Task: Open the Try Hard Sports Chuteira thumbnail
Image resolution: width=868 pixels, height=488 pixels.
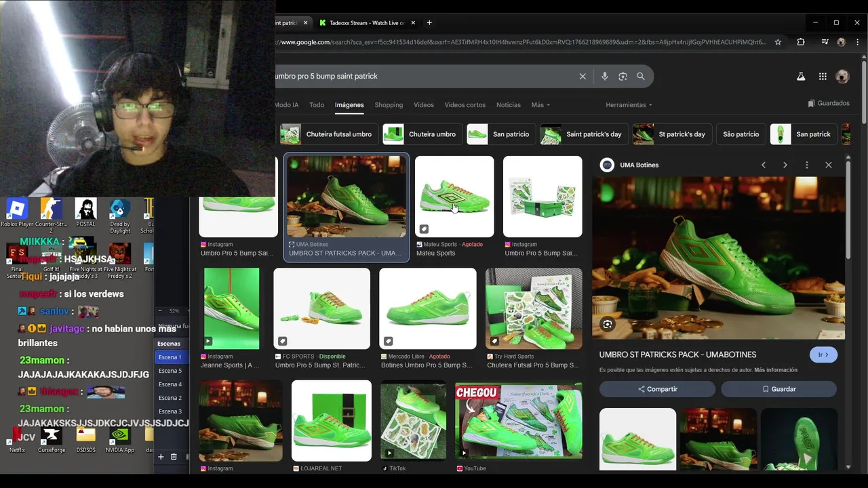Action: 534,309
